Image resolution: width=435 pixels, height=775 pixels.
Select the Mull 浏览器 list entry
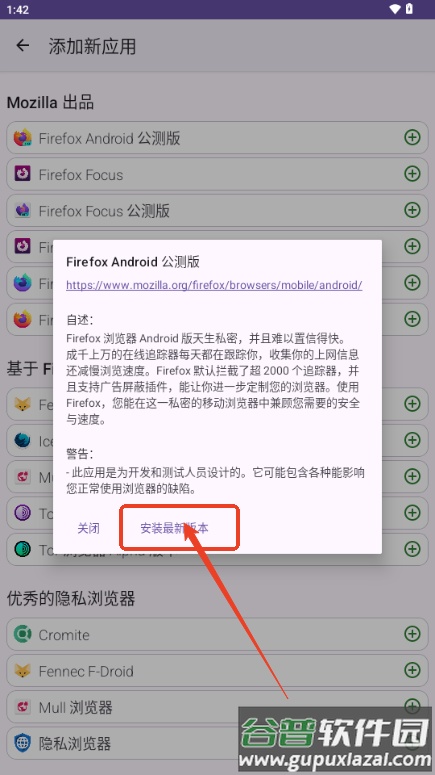point(217,707)
